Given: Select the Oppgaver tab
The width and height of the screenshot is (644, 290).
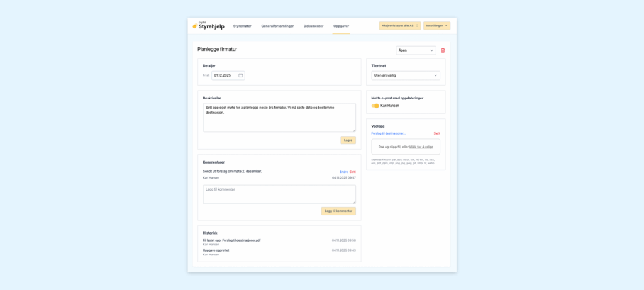Looking at the screenshot, I should click(x=341, y=26).
